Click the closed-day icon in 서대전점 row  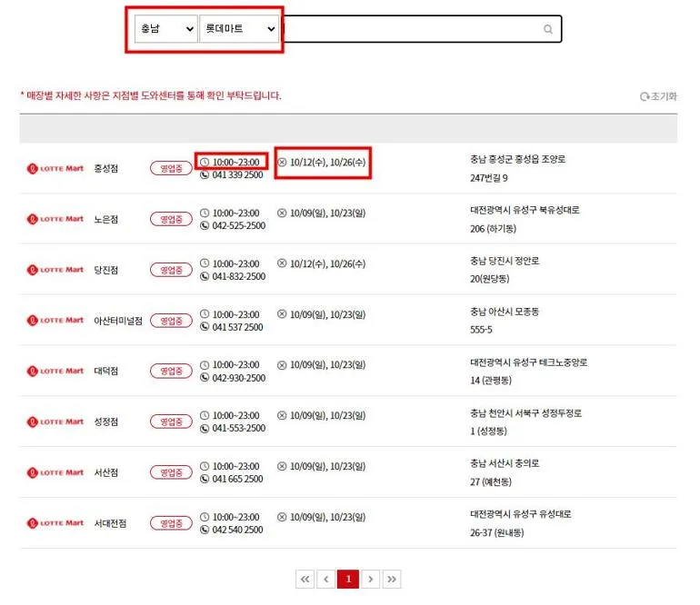(282, 517)
